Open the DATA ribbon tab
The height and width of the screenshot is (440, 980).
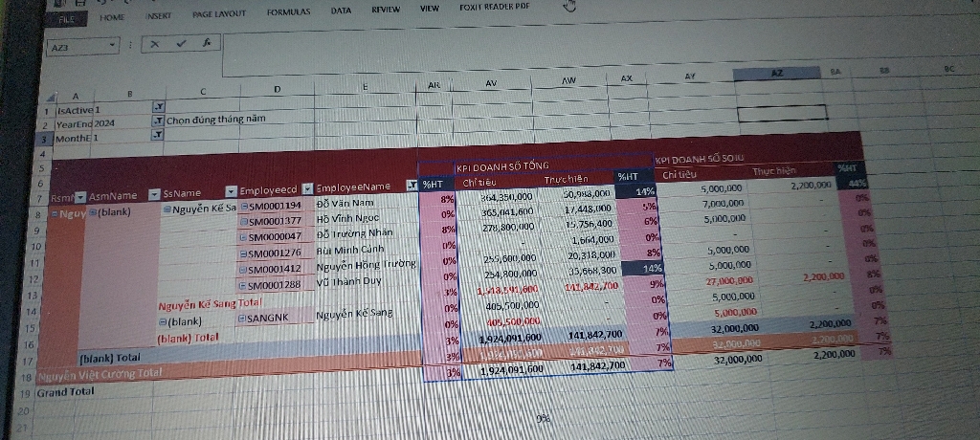pyautogui.click(x=341, y=11)
